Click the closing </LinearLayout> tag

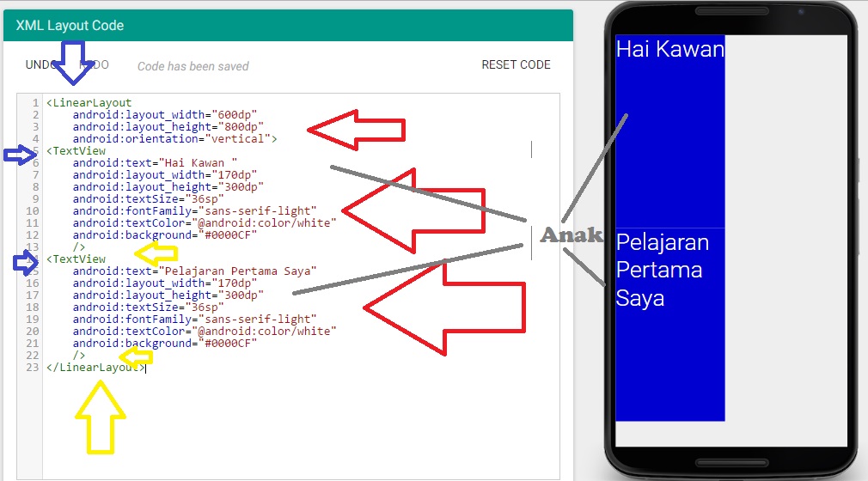95,368
